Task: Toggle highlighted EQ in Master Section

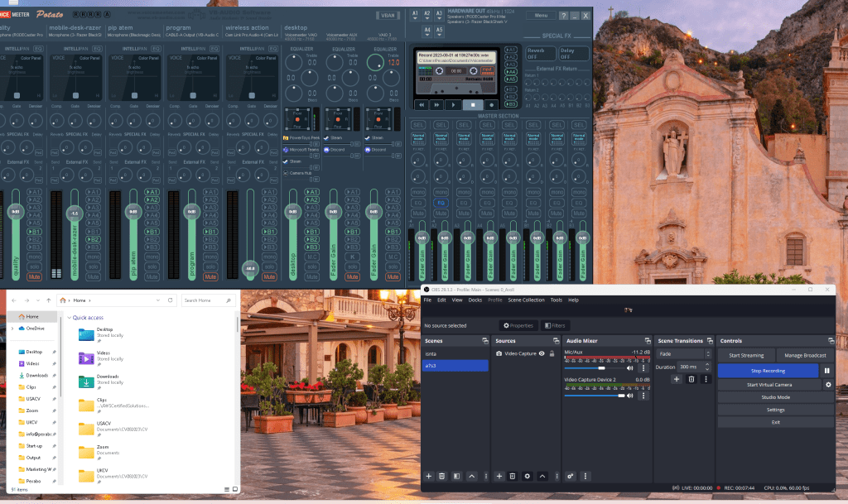Action: point(441,203)
